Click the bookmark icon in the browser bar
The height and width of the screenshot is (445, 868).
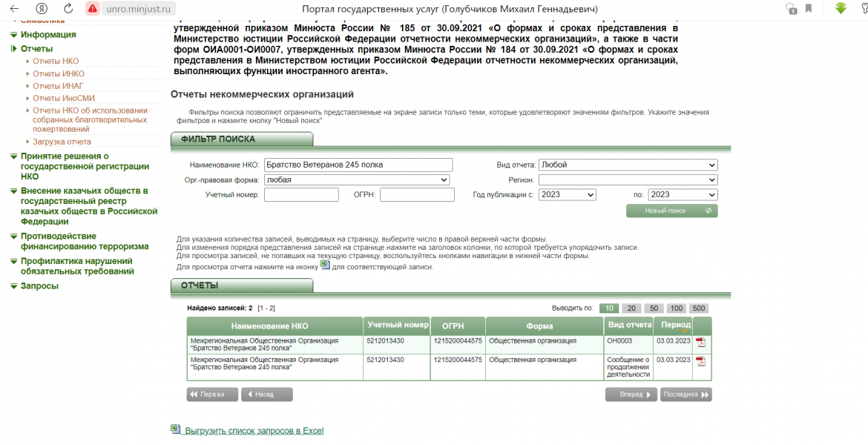pyautogui.click(x=808, y=8)
